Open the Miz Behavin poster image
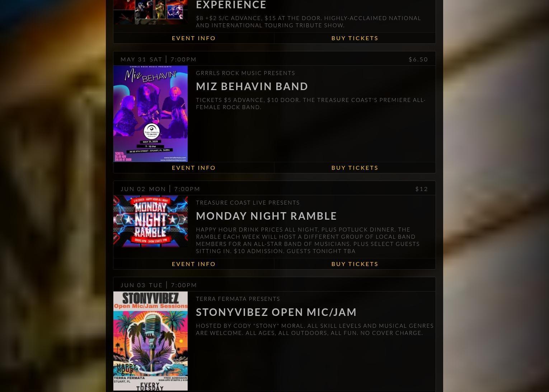549x392 pixels. pos(150,113)
